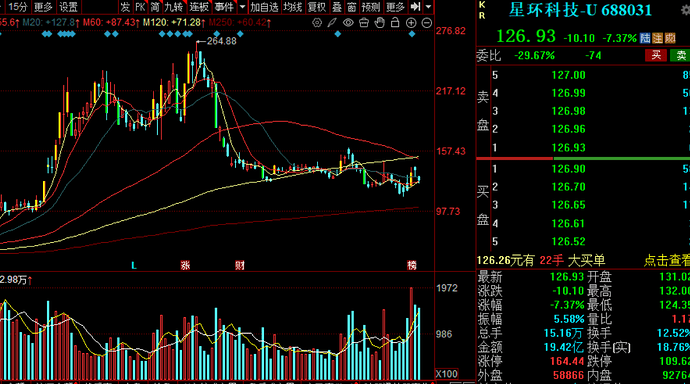Click the toolbox basket icon
The image size is (690, 384).
pyautogui.click(x=364, y=23)
